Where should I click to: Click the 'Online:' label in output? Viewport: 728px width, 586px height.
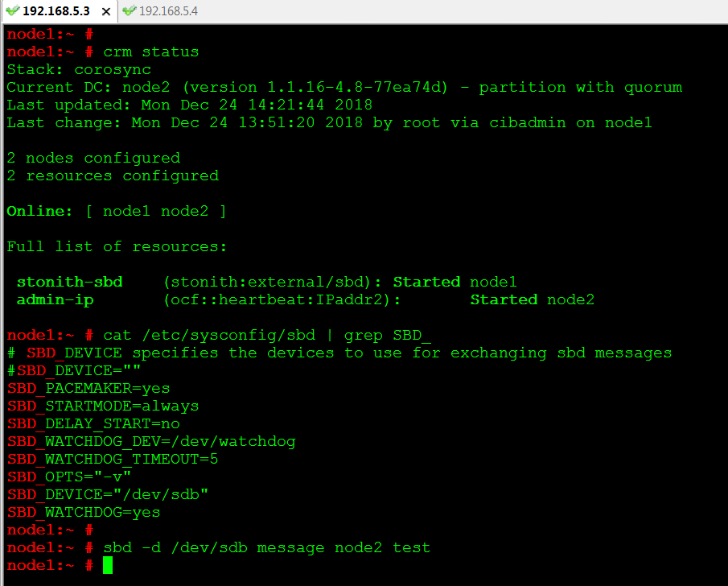tap(37, 211)
